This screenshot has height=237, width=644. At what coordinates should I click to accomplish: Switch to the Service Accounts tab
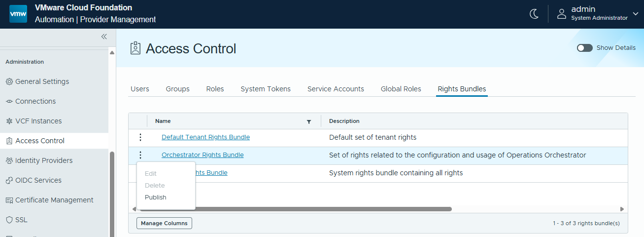[x=336, y=89]
